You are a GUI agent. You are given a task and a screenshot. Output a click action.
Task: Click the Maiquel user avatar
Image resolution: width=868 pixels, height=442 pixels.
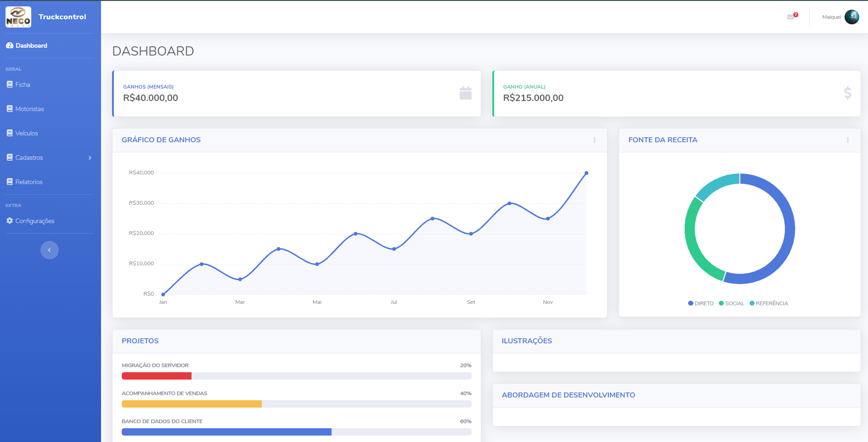851,17
